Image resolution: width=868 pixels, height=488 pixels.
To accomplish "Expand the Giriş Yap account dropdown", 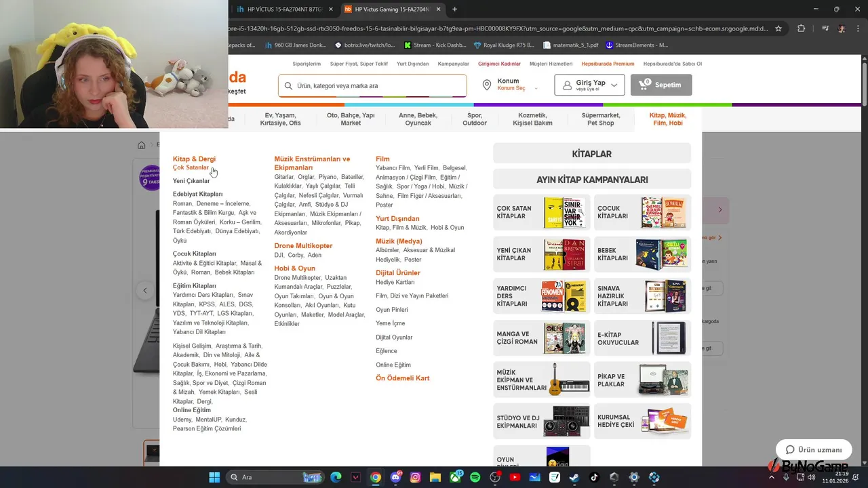I will pos(614,85).
